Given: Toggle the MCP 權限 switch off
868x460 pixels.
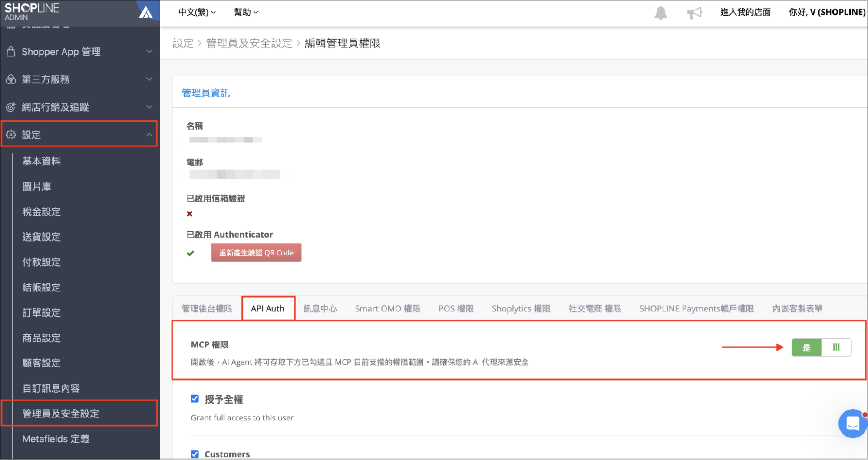Looking at the screenshot, I should click(821, 347).
